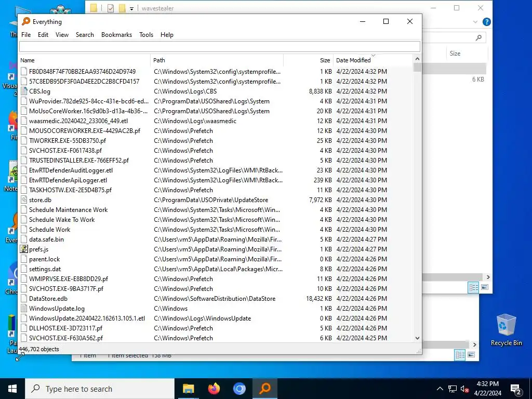Select the MoUsoCoreWorker log entry

(88, 111)
